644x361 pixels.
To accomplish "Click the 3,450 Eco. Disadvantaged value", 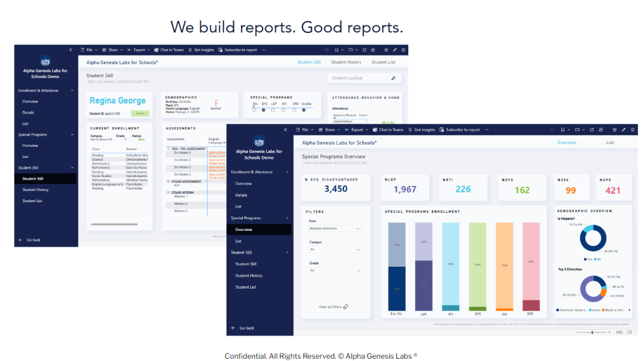I will [x=336, y=189].
